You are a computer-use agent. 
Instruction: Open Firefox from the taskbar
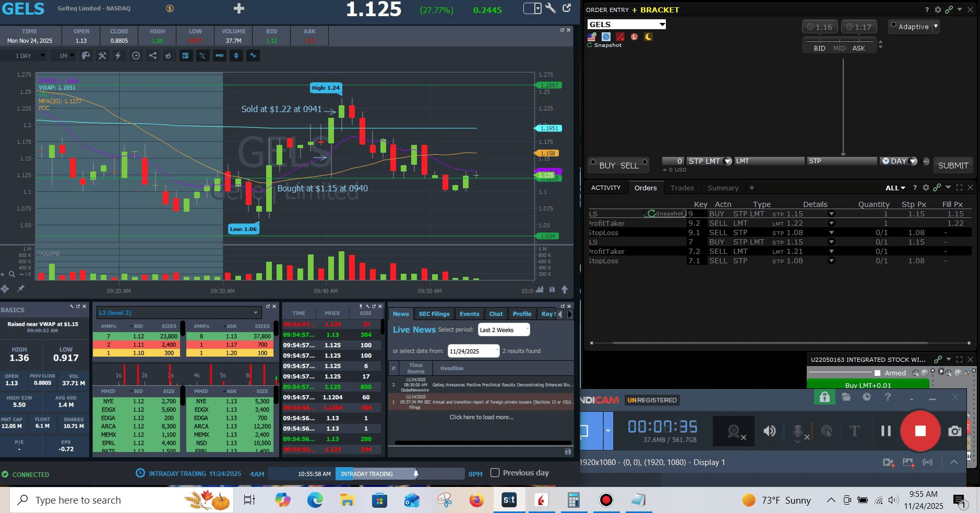476,500
